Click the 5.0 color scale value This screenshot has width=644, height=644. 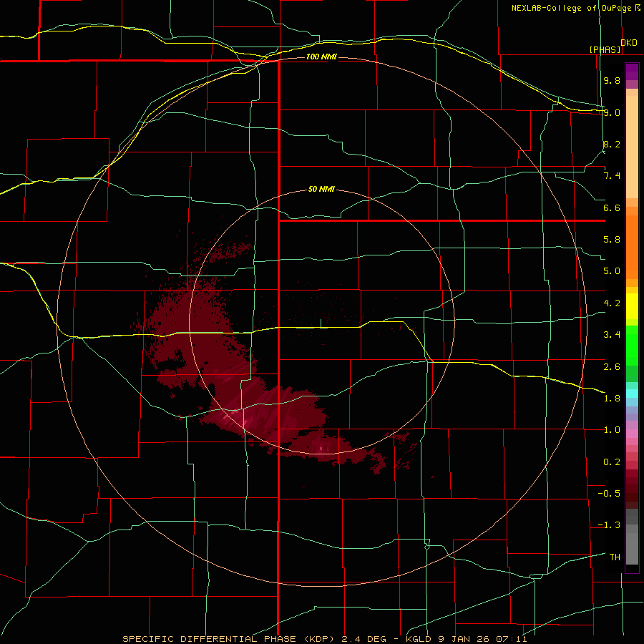tap(612, 271)
